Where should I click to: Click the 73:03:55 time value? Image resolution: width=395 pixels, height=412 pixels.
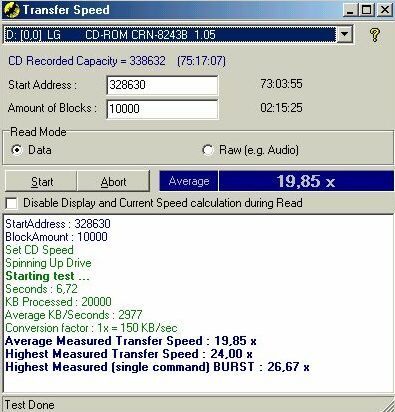point(281,84)
